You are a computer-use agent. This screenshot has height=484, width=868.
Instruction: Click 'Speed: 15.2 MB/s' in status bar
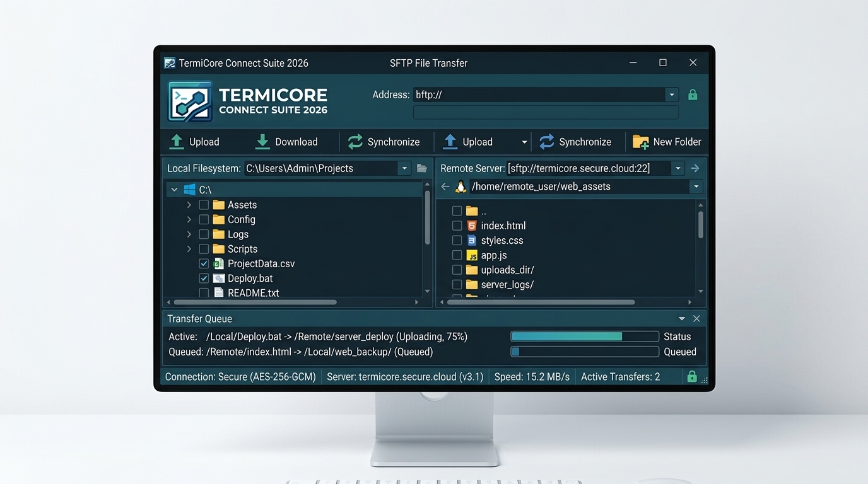(x=532, y=377)
